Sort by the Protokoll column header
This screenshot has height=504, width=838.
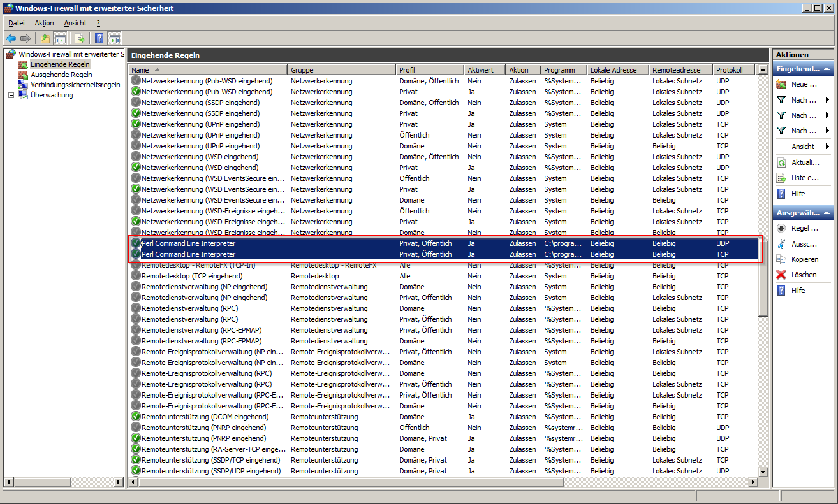(x=734, y=70)
